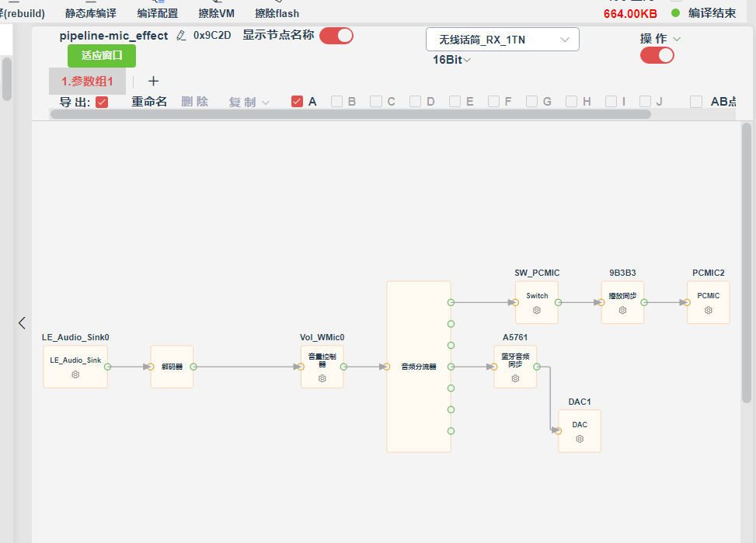756x543 pixels.
Task: Click gear icon on PCMIC node
Action: pos(709,310)
